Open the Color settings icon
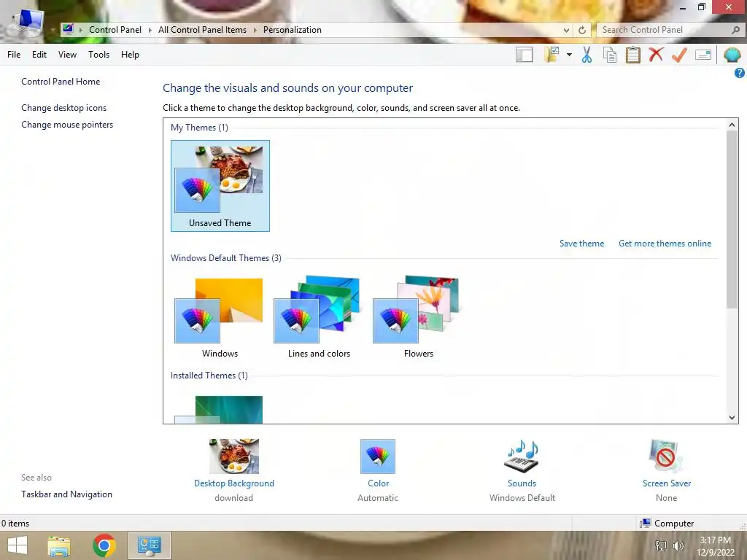Image resolution: width=747 pixels, height=560 pixels. 378,456
